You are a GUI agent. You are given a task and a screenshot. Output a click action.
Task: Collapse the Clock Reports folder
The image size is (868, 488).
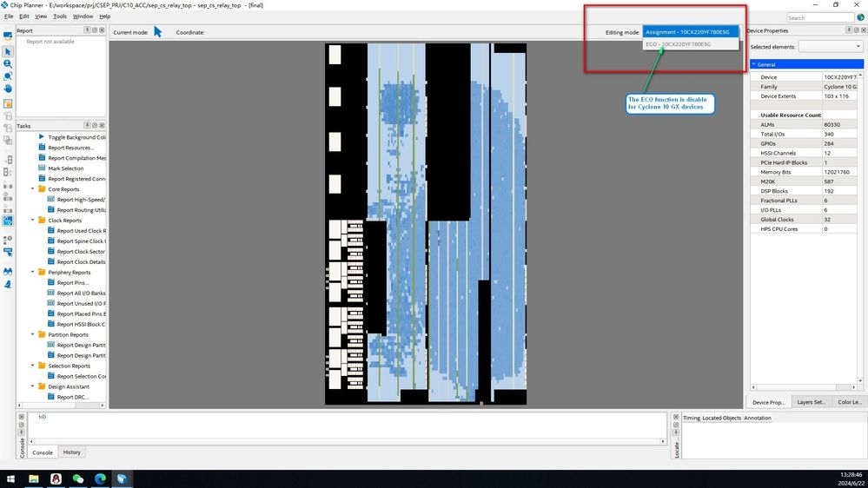[x=33, y=221]
